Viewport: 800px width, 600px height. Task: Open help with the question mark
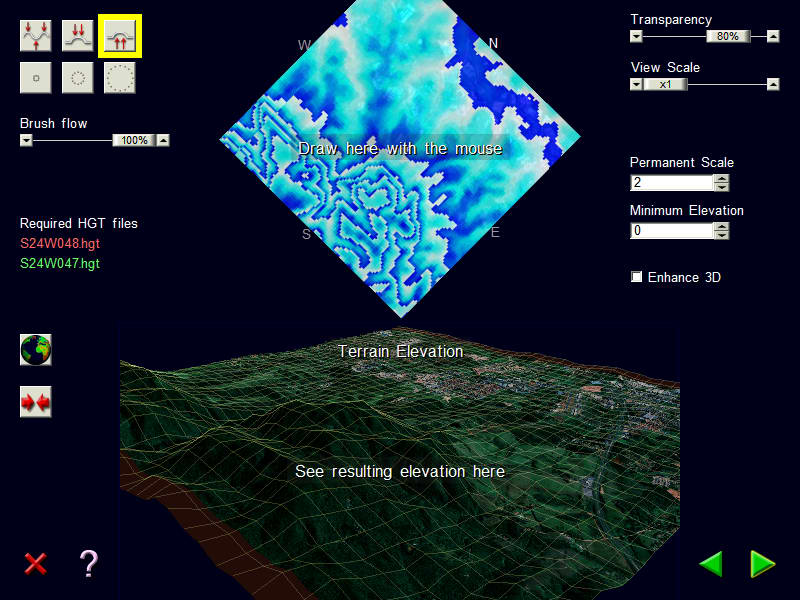(x=88, y=563)
